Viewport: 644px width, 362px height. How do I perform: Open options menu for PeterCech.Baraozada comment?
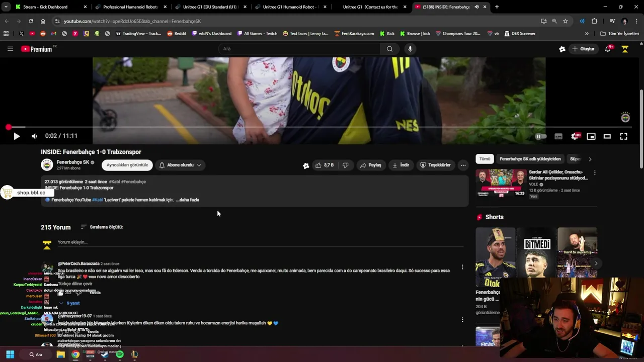[462, 267]
